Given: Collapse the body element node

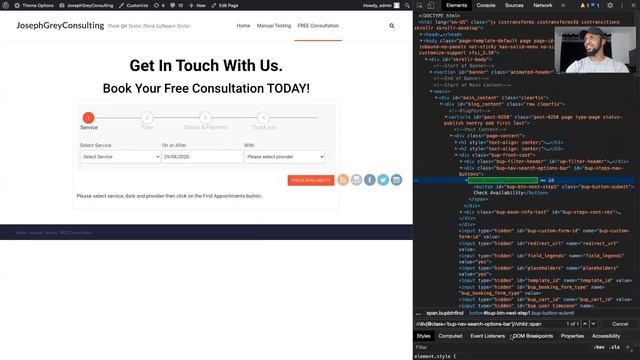Looking at the screenshot, I should (x=421, y=41).
